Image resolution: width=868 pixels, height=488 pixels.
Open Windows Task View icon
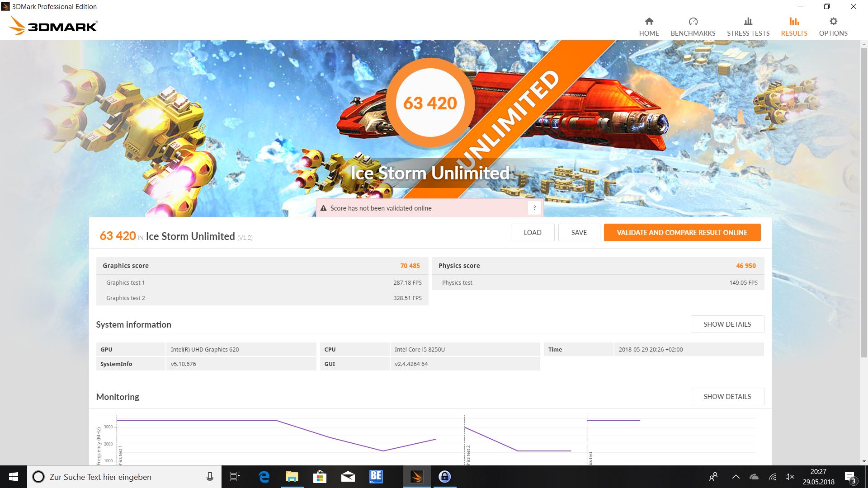(235, 477)
